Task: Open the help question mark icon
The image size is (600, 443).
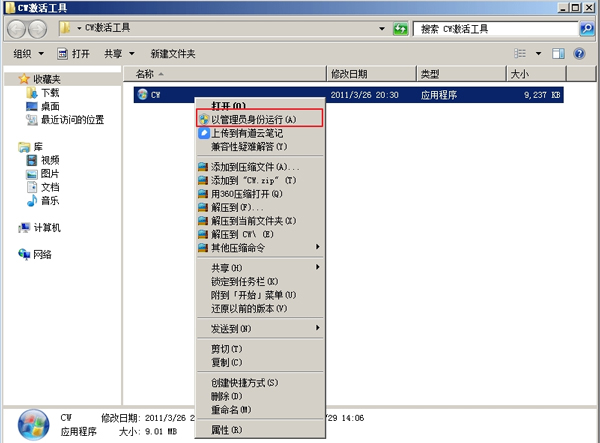Action: (579, 54)
